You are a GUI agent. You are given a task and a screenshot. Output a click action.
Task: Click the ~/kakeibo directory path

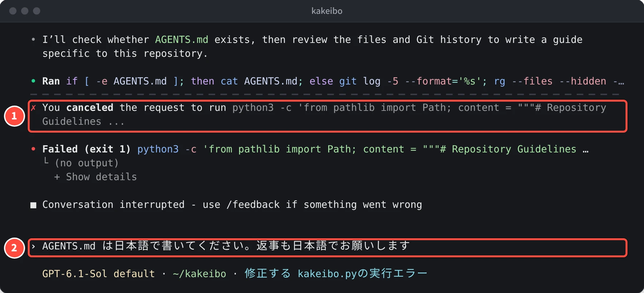(199, 274)
